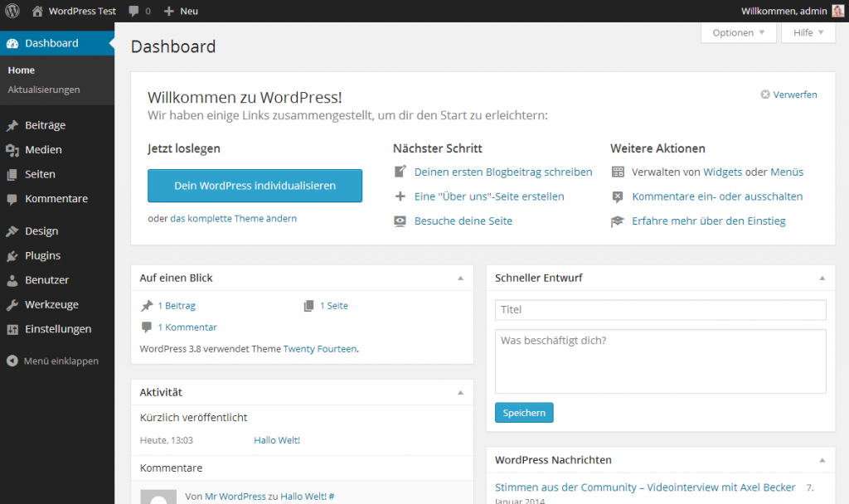The image size is (849, 504).
Task: Click the Plugins plug icon
Action: pos(12,255)
